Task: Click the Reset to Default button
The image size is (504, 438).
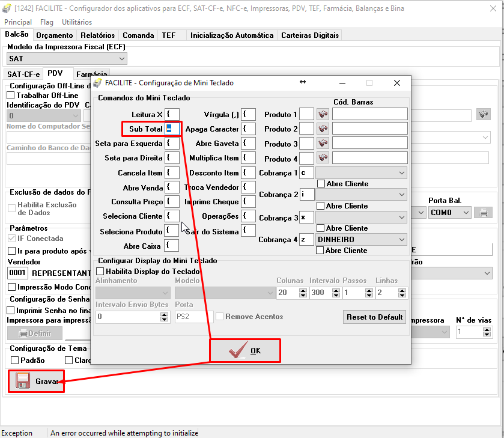Action: (x=374, y=317)
